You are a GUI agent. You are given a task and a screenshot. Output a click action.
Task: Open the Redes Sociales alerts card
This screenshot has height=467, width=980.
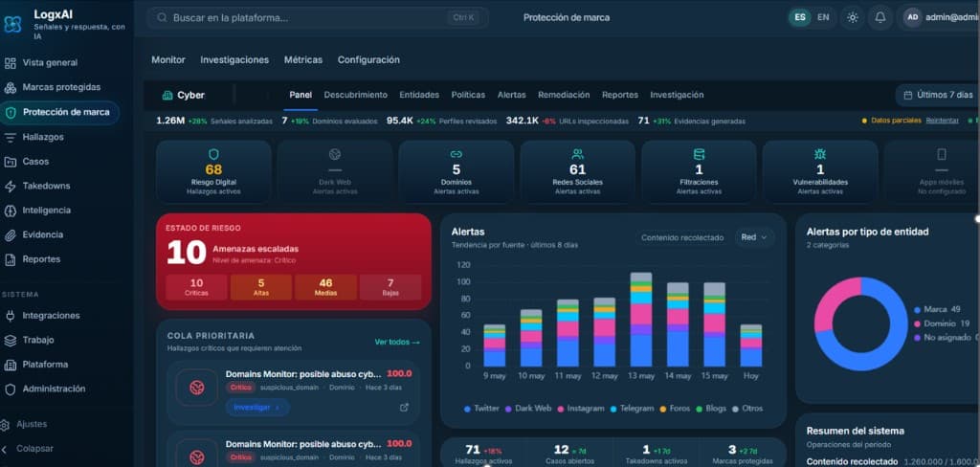tap(577, 172)
